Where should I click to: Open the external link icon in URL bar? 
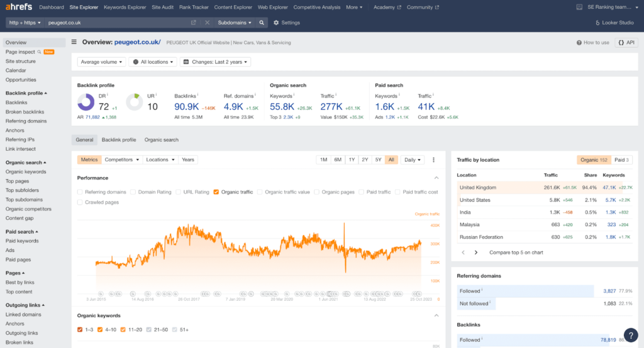coord(194,23)
